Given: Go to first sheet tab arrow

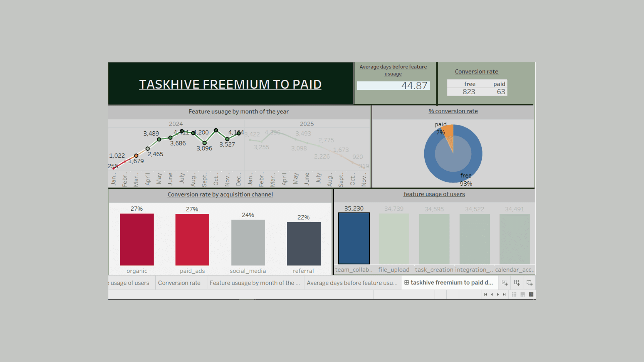Looking at the screenshot, I should [x=485, y=294].
